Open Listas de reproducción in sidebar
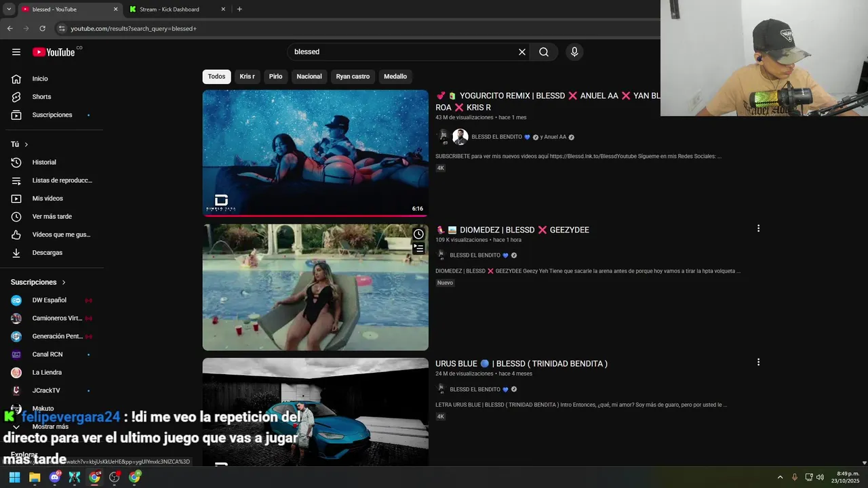868x488 pixels. pyautogui.click(x=56, y=180)
